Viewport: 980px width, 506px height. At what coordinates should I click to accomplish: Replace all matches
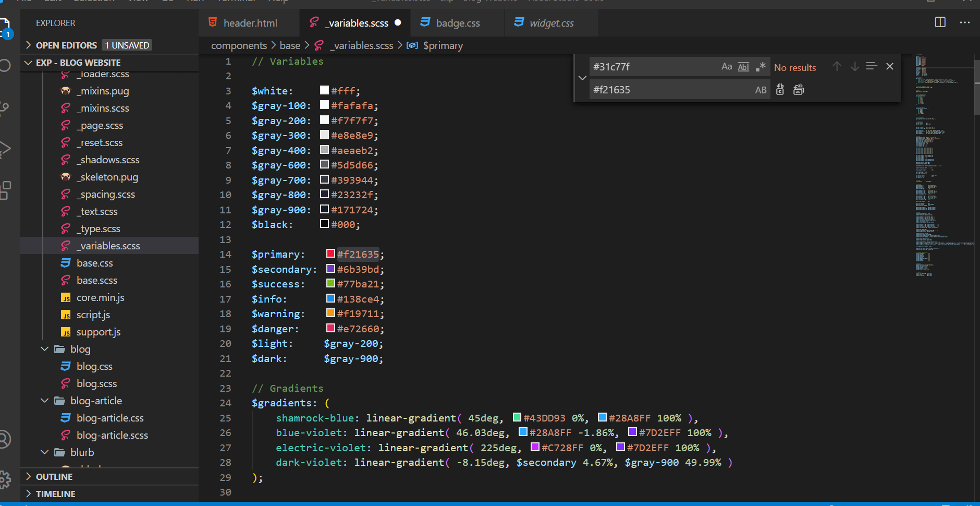tap(799, 90)
